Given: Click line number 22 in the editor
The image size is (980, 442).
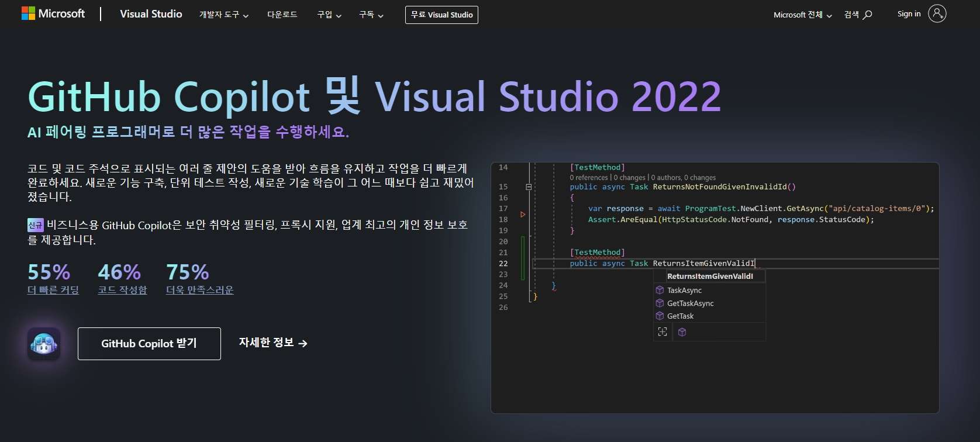Looking at the screenshot, I should coord(503,264).
